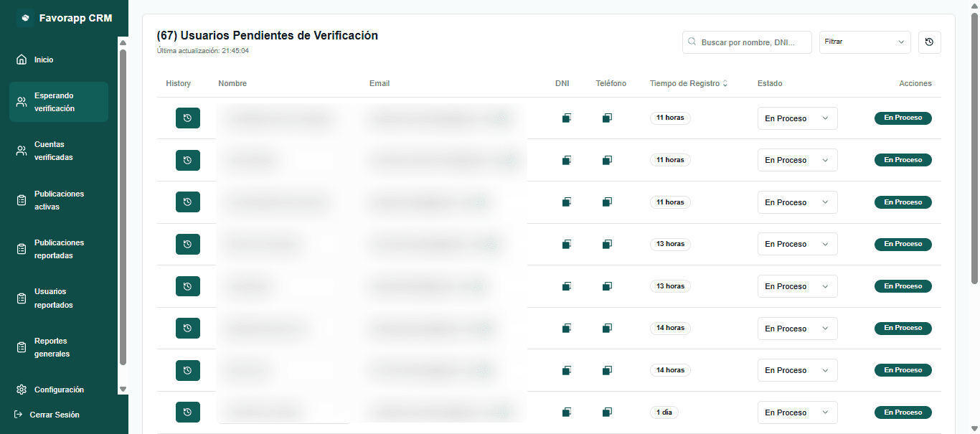This screenshot has height=434, width=980.
Task: Open the En Proceso dropdown on the 1 día row
Action: tap(797, 412)
